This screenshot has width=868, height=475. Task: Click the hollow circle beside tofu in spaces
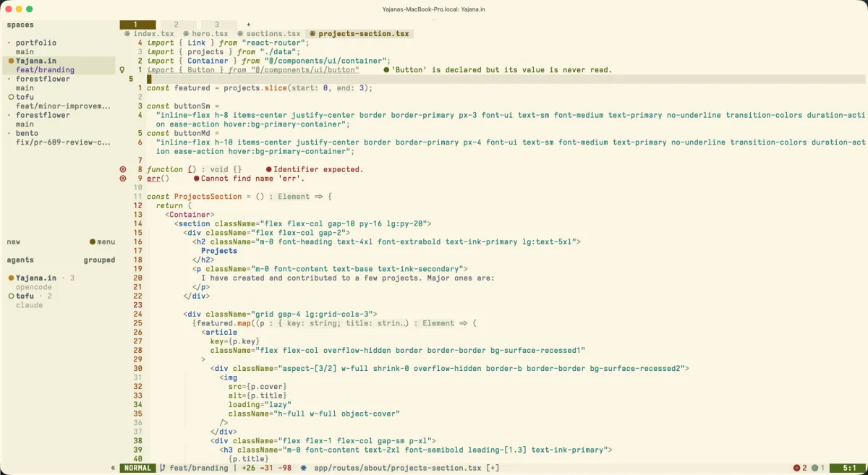pos(11,97)
